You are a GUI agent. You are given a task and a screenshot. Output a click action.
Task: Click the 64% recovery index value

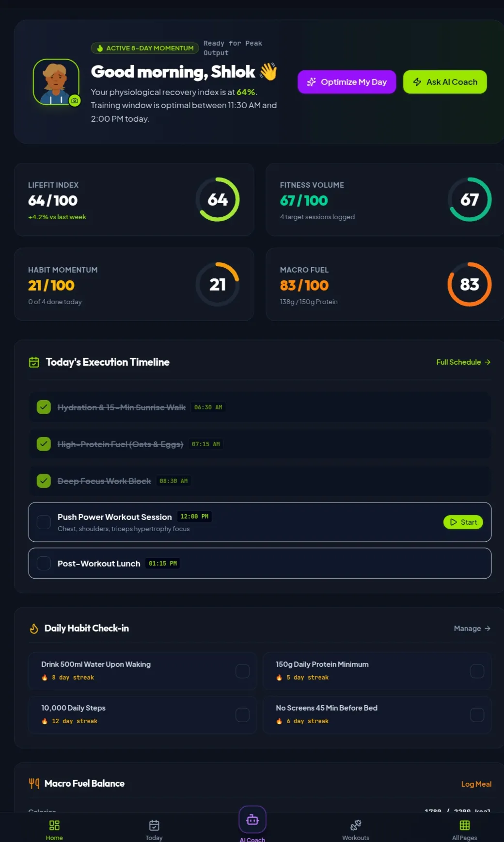point(246,92)
